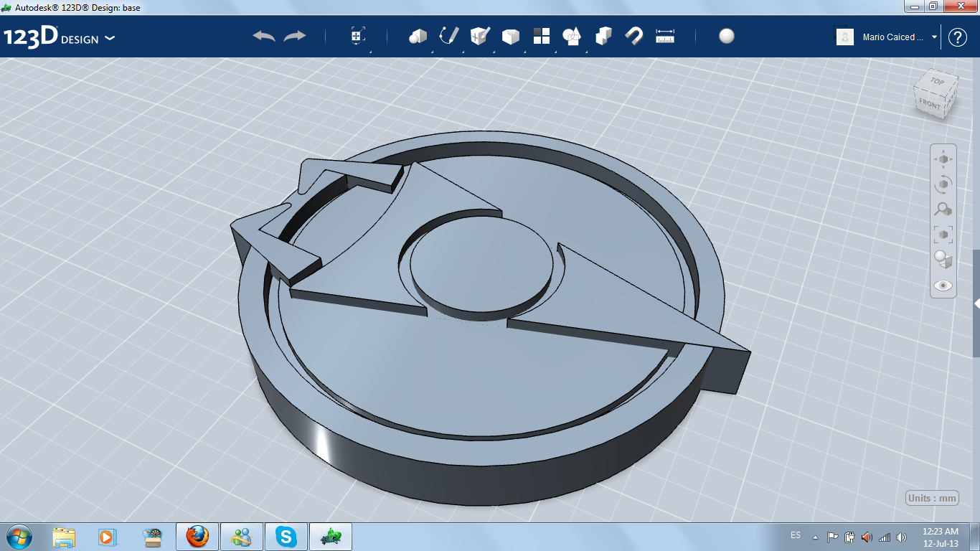This screenshot has width=980, height=551.
Task: Select the Combine tool
Action: pyautogui.click(x=603, y=37)
